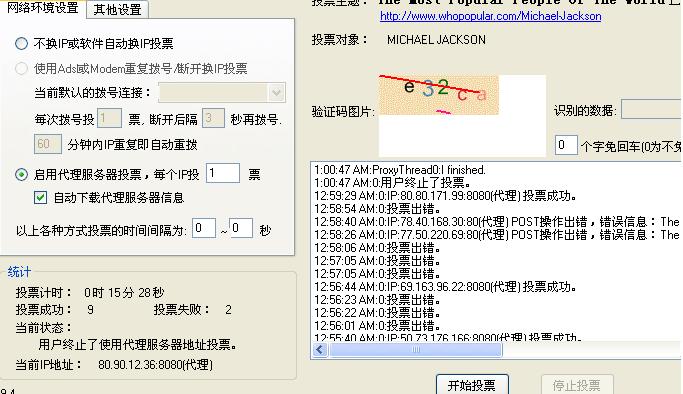The image size is (683, 394).
Task: Select log line with IP 78.40.168.30:80
Action: coord(497,222)
